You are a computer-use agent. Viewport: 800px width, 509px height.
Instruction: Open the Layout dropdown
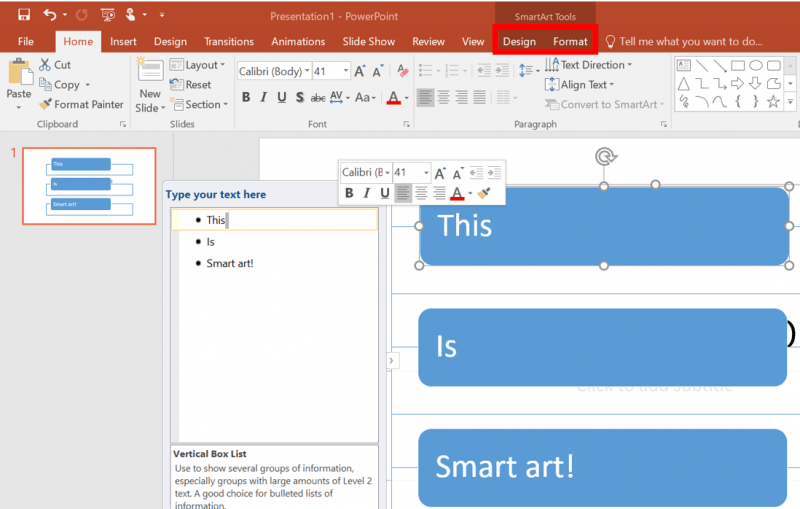click(x=197, y=65)
